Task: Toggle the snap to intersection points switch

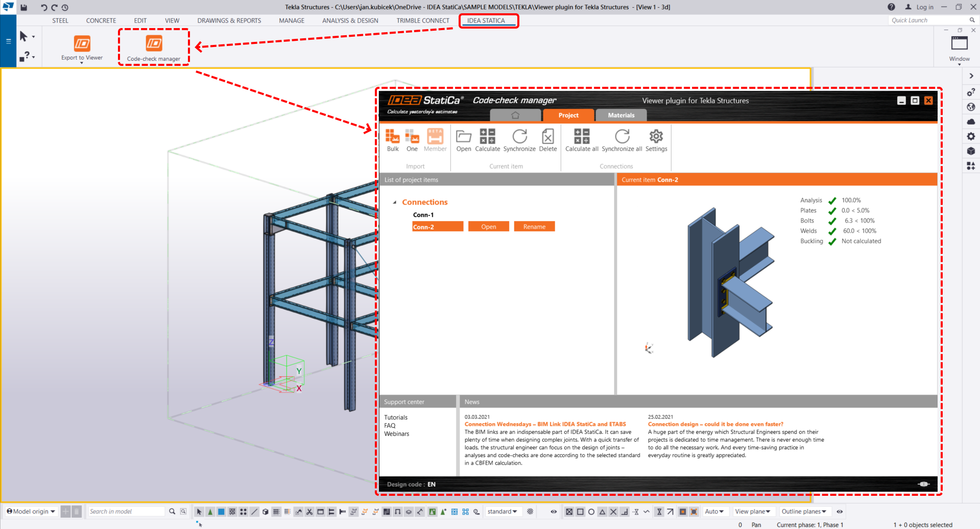Action: 613,512
